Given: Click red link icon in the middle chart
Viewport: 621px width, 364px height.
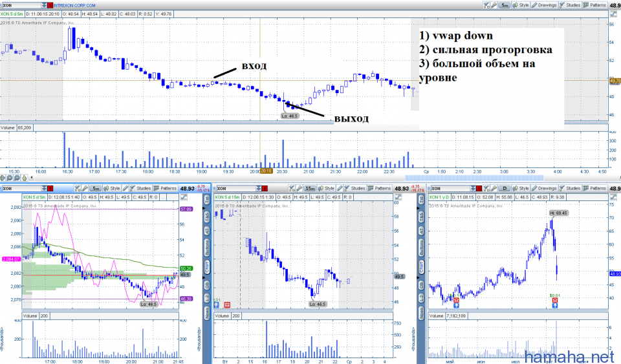Looking at the screenshot, I should click(265, 188).
